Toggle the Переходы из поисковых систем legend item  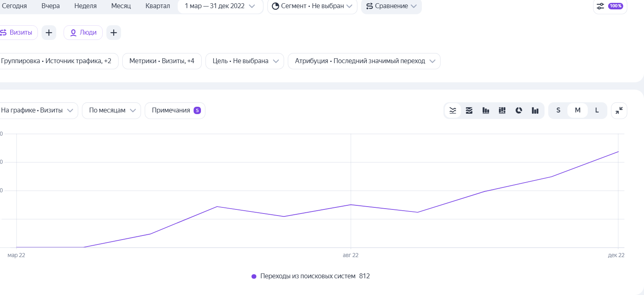(311, 276)
